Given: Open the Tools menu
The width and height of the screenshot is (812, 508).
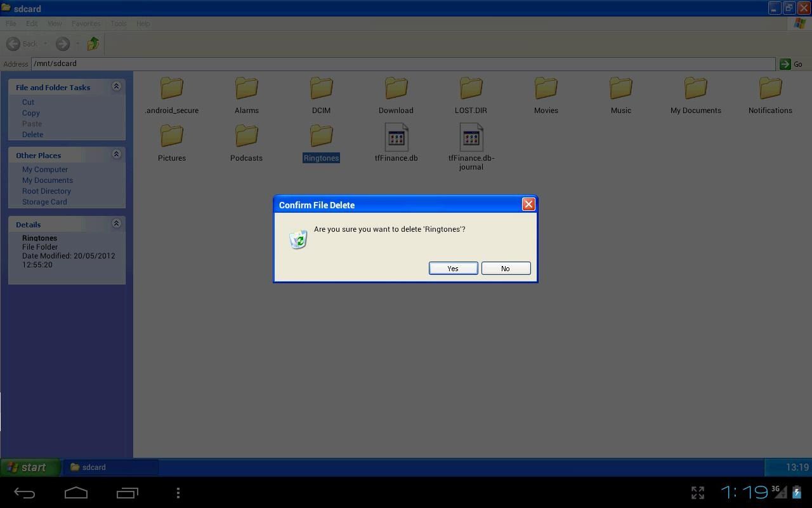Looking at the screenshot, I should (118, 23).
